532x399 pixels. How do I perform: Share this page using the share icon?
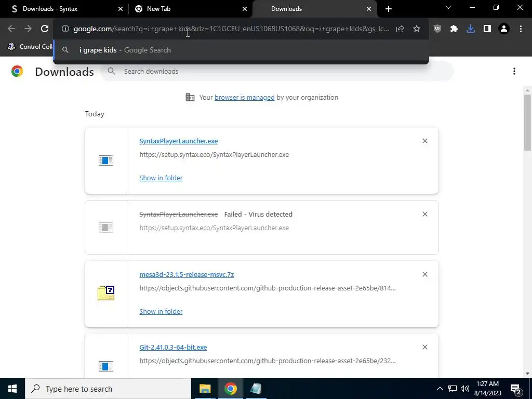pyautogui.click(x=400, y=29)
